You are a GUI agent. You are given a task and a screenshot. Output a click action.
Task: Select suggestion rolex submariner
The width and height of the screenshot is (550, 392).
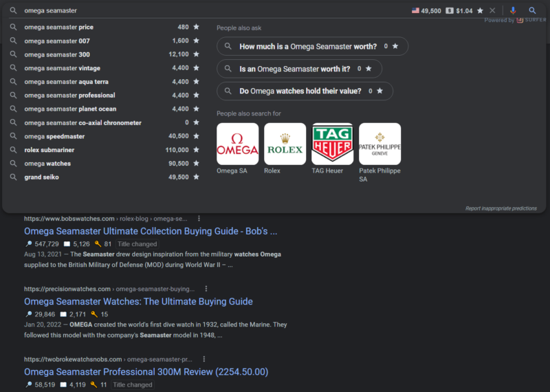pyautogui.click(x=49, y=150)
